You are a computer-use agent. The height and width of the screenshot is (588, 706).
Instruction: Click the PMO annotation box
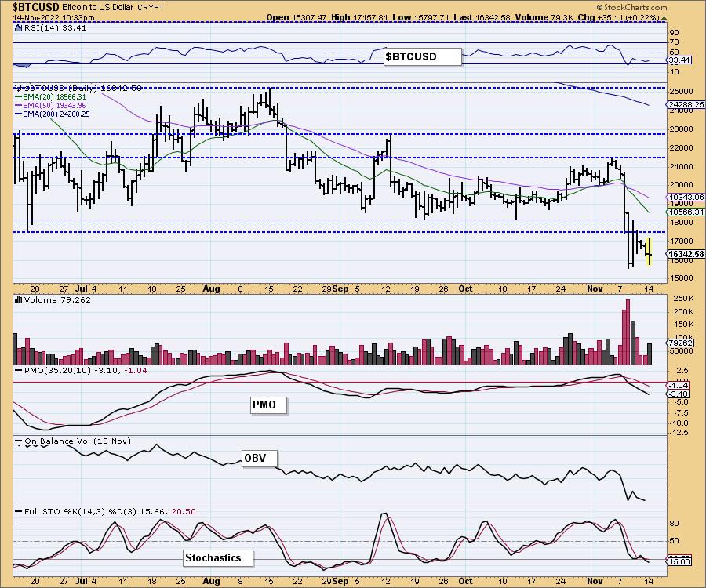point(268,405)
